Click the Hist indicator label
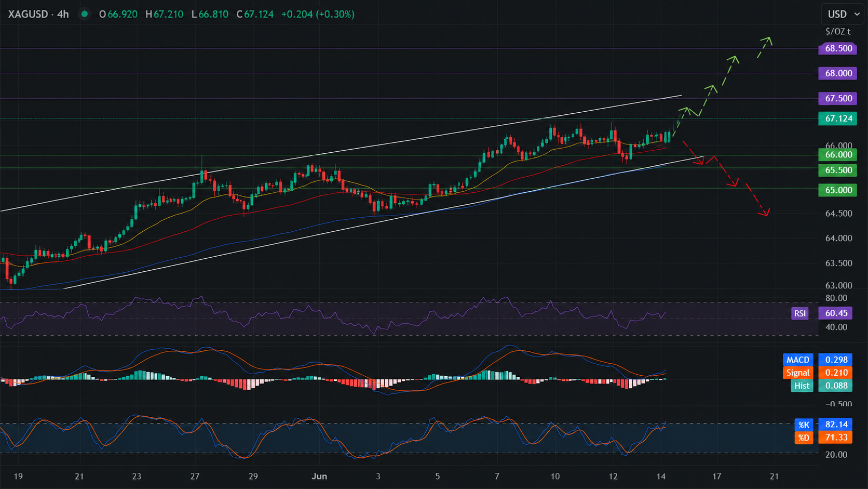The height and width of the screenshot is (489, 868). point(802,386)
